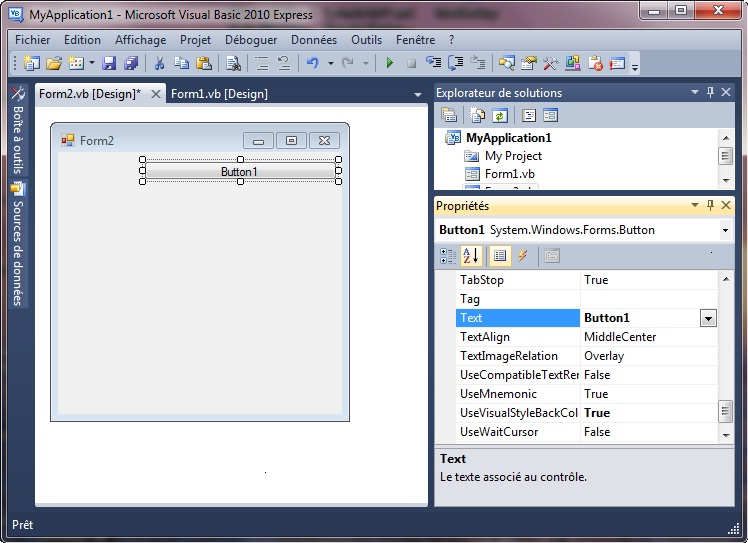Click the Add New Item toolbar icon
Screen dimensions: 748x543
click(x=76, y=63)
